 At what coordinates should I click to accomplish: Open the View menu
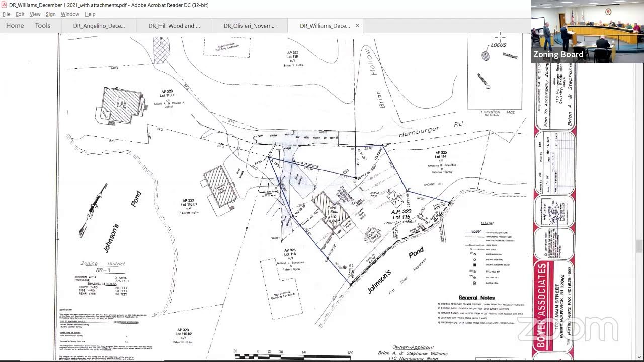[x=35, y=14]
